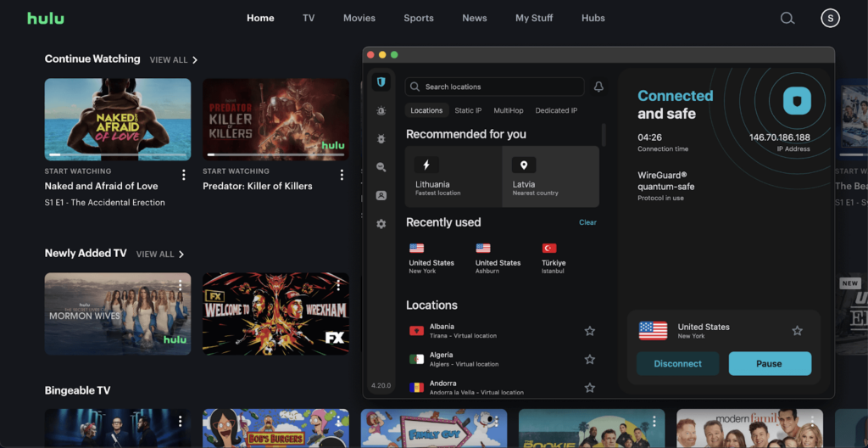Click progress bar on Naked and Afraid thumbnail
Viewport: 868px width, 448px height.
[x=117, y=154]
